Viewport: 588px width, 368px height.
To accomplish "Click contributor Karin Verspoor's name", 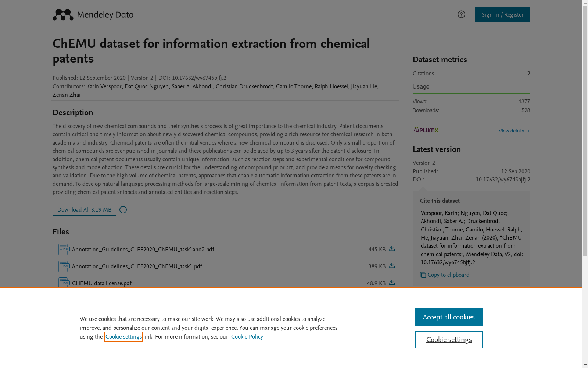I will pos(104,86).
